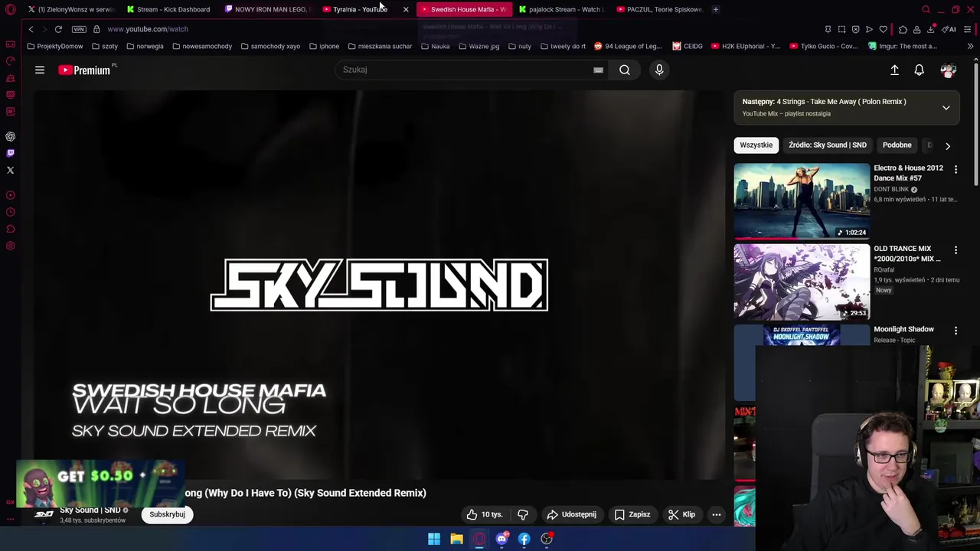Toggle the VPN badge in address bar
The width and height of the screenshot is (980, 551).
pos(79,29)
